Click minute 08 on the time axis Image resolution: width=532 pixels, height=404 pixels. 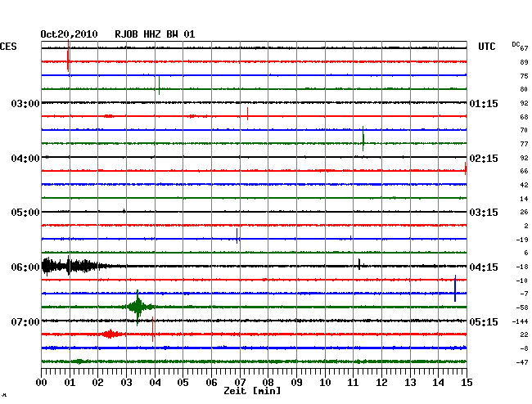pos(268,382)
